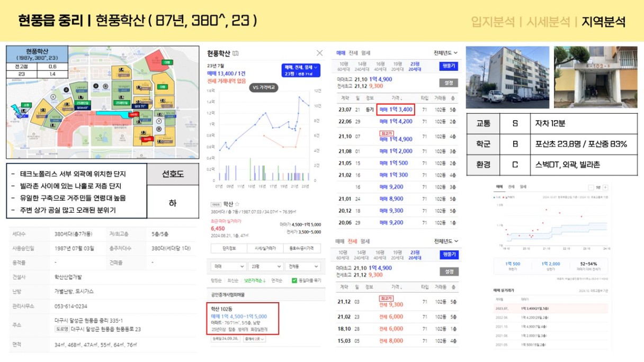Close the 현풍학산 price chart panel
Image resolution: width=644 pixels, height=362 pixels.
point(319,53)
